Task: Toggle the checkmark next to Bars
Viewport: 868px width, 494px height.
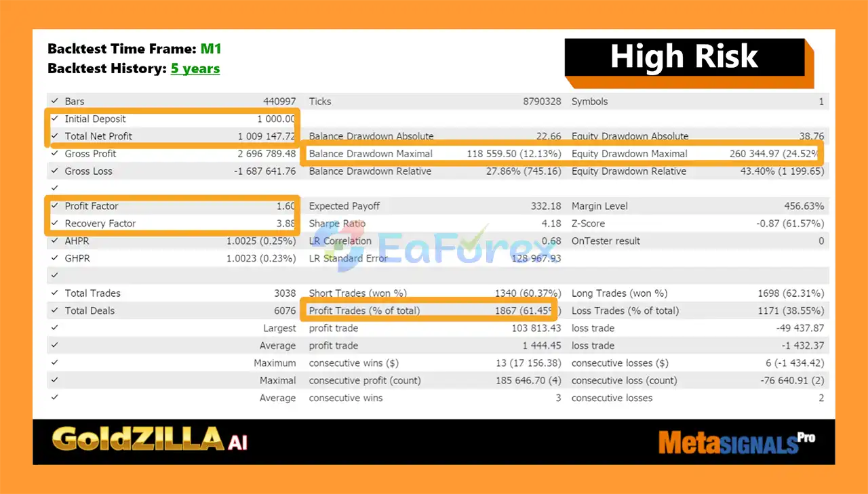Action: coord(55,100)
